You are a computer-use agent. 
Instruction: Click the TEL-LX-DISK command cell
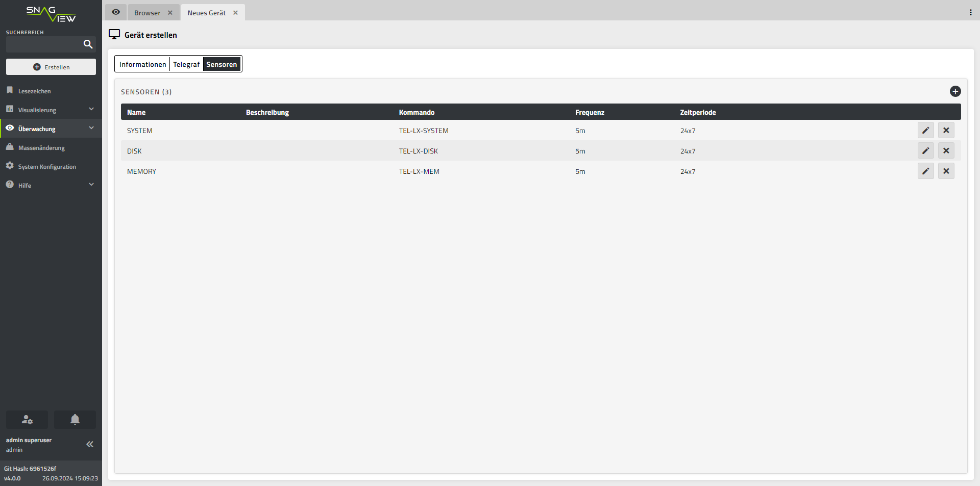(x=419, y=151)
